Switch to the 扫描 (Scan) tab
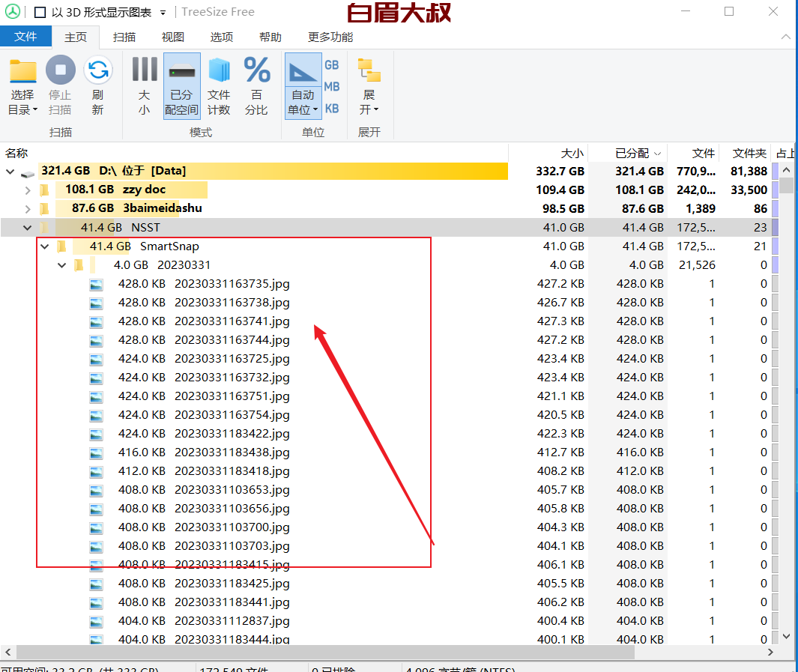This screenshot has height=672, width=798. [124, 37]
